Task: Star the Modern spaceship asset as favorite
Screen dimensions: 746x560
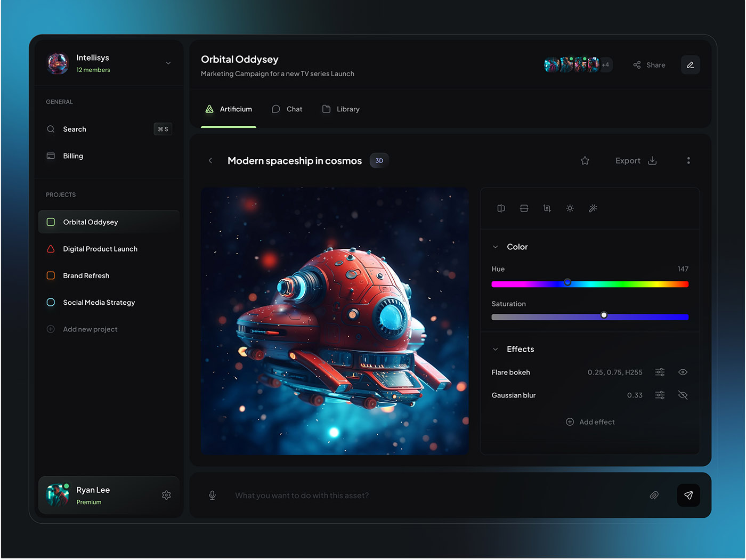Action: point(585,161)
